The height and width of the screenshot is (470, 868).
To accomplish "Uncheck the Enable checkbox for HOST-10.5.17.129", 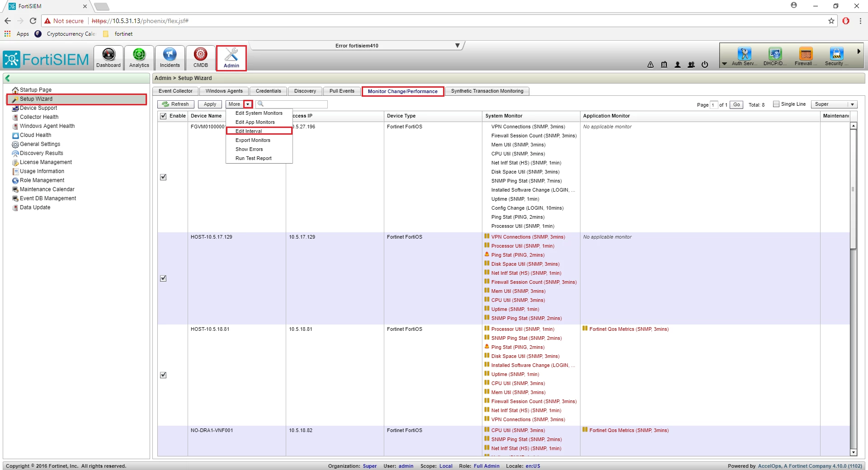I will click(163, 278).
